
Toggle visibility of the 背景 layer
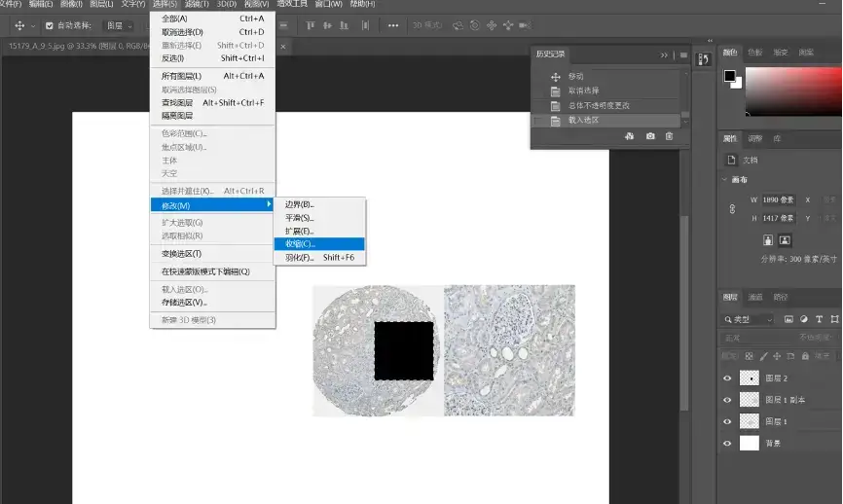[x=727, y=443]
